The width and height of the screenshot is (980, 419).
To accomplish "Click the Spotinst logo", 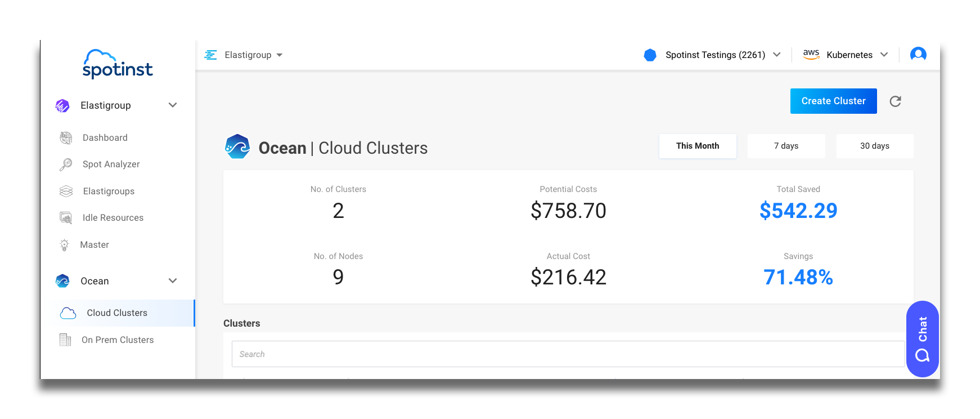I will [x=118, y=64].
